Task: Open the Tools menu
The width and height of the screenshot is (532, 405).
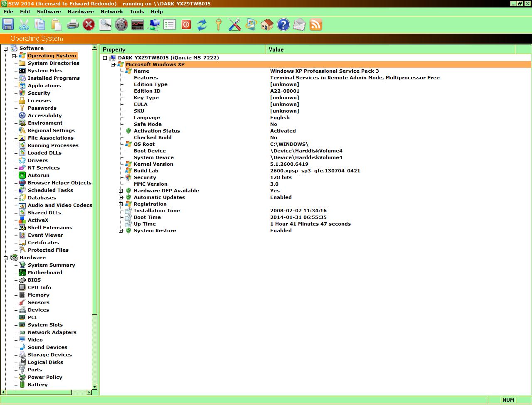Action: 137,12
